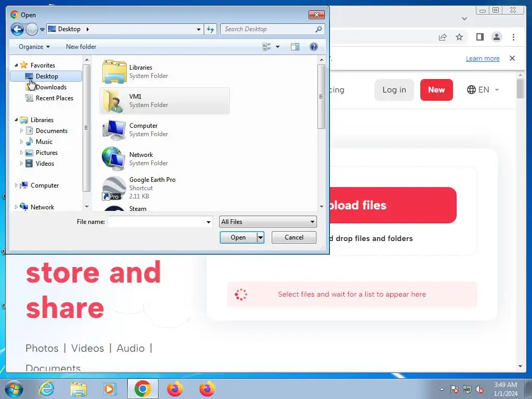Click the search magnifier icon in Search Desktop

(x=318, y=29)
